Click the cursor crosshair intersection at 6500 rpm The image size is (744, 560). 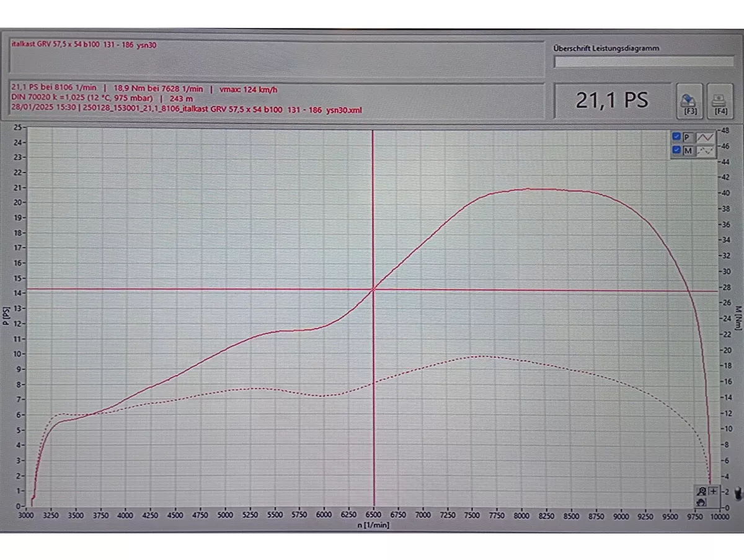(374, 290)
